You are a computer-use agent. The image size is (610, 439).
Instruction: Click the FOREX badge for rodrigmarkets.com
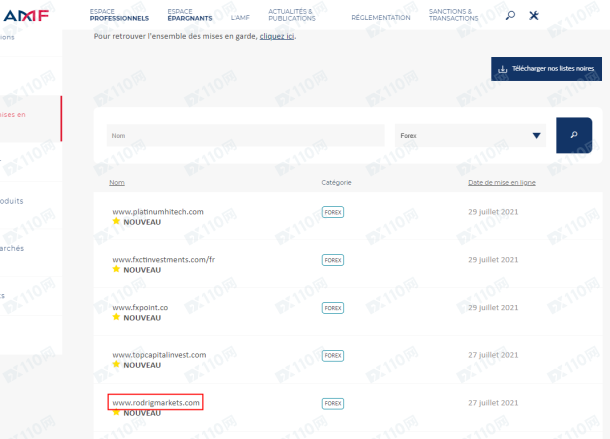333,403
